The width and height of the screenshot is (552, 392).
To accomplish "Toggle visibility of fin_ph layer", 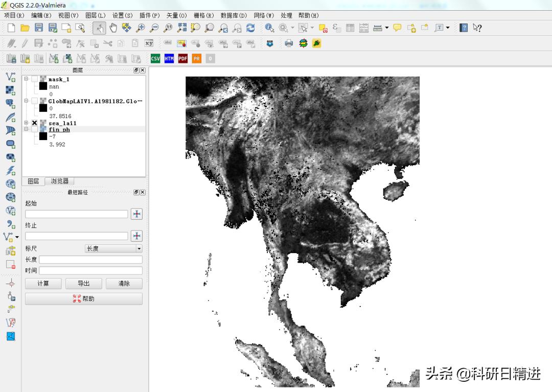I will pos(34,130).
